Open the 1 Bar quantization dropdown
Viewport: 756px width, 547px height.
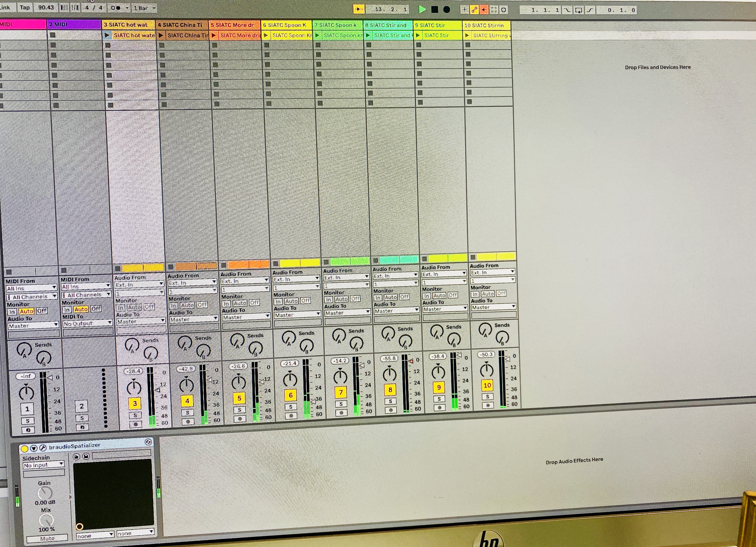click(144, 8)
